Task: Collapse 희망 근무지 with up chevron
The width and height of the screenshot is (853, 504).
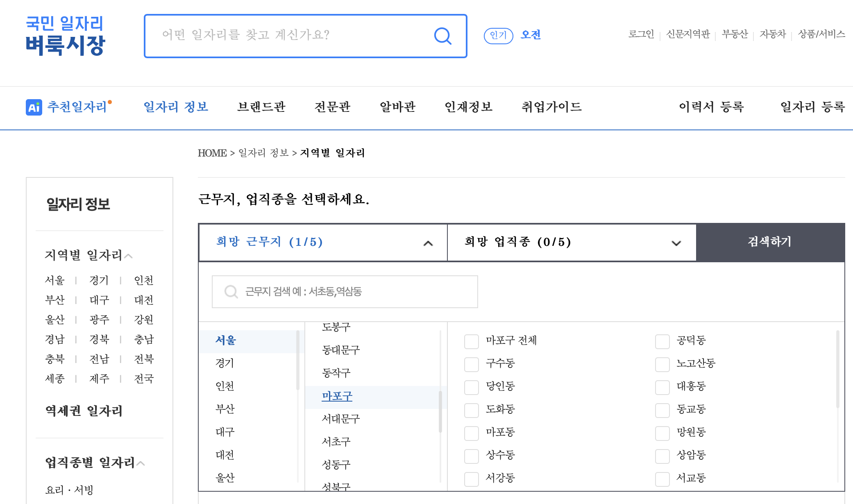Action: click(428, 243)
